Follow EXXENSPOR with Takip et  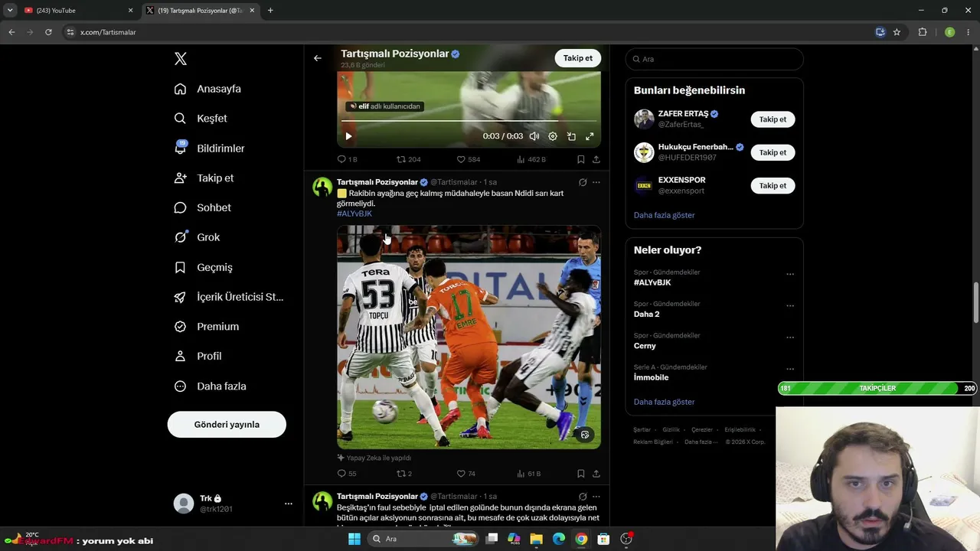point(773,186)
